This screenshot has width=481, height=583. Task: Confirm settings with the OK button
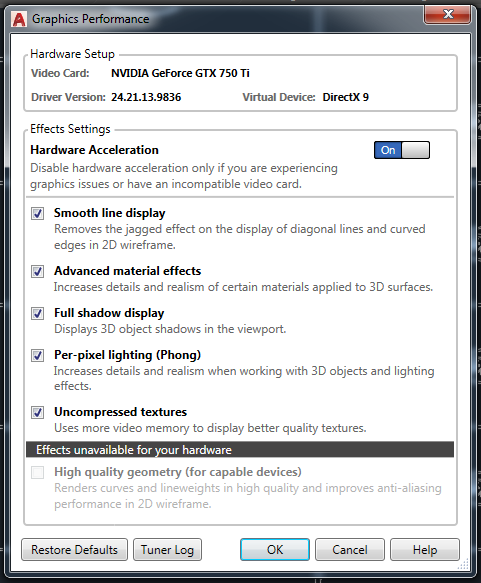tap(275, 550)
